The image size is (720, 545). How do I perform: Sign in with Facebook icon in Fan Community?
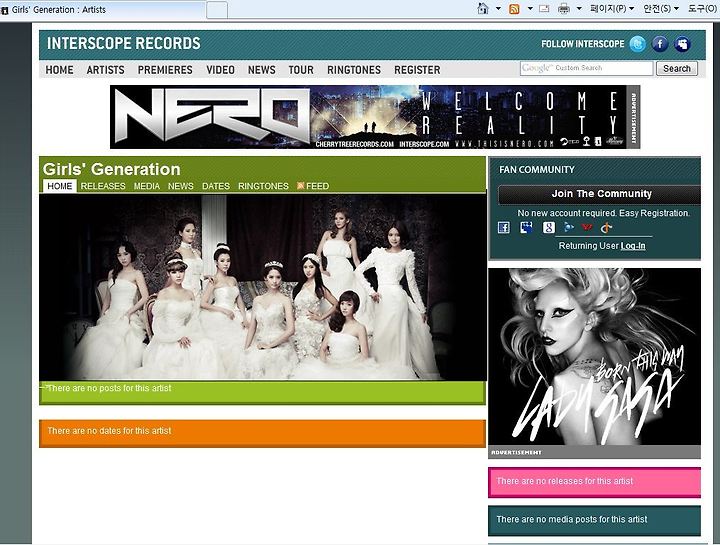pos(504,228)
